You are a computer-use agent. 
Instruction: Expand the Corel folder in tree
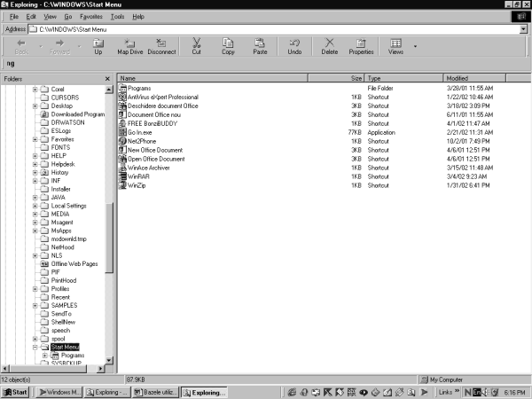point(35,90)
